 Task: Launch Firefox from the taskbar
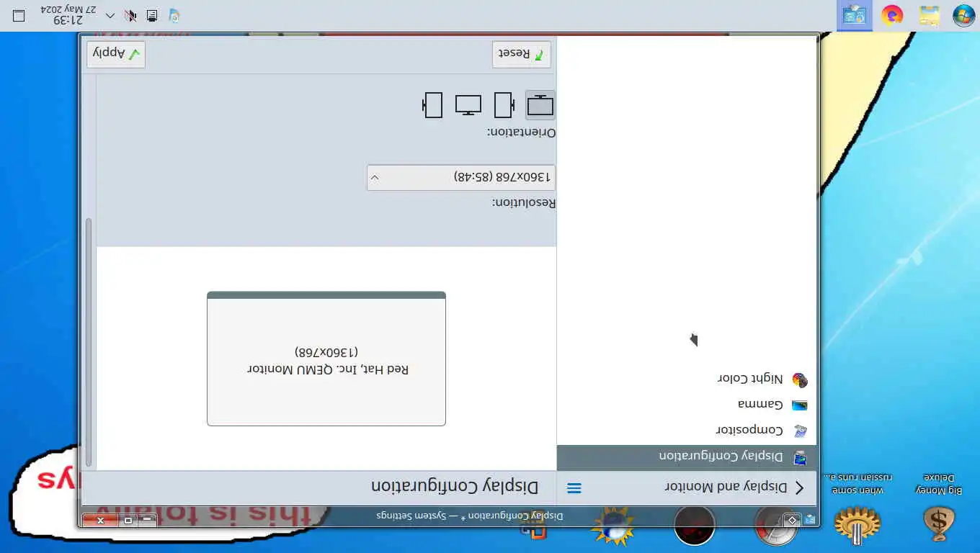pyautogui.click(x=892, y=15)
